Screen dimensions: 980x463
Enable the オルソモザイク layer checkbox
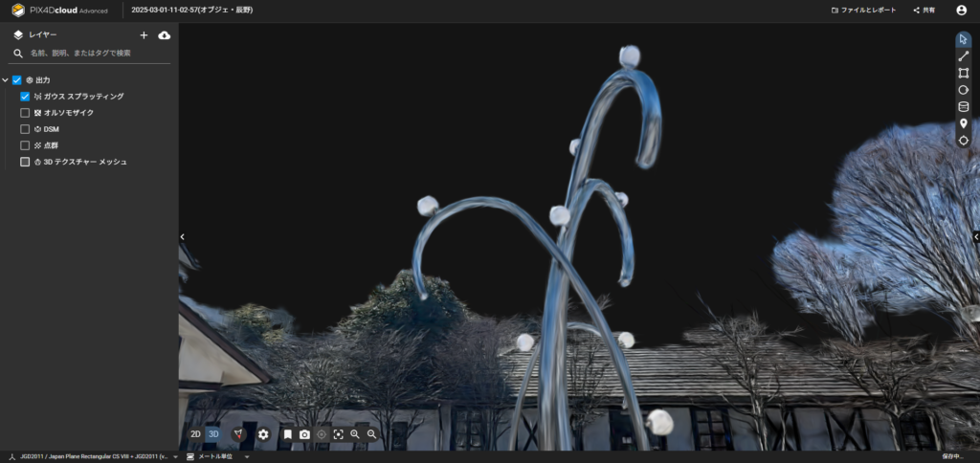(x=25, y=113)
